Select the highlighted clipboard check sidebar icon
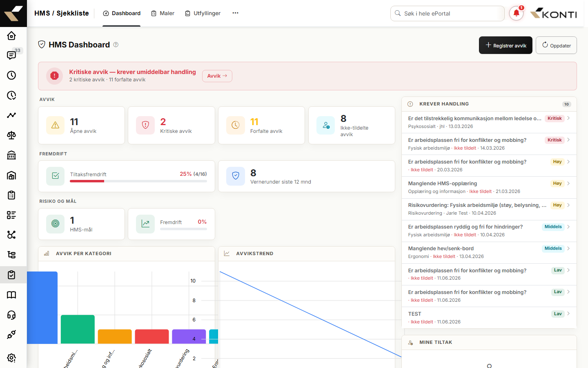Viewport: 588px width, 368px height. click(11, 275)
